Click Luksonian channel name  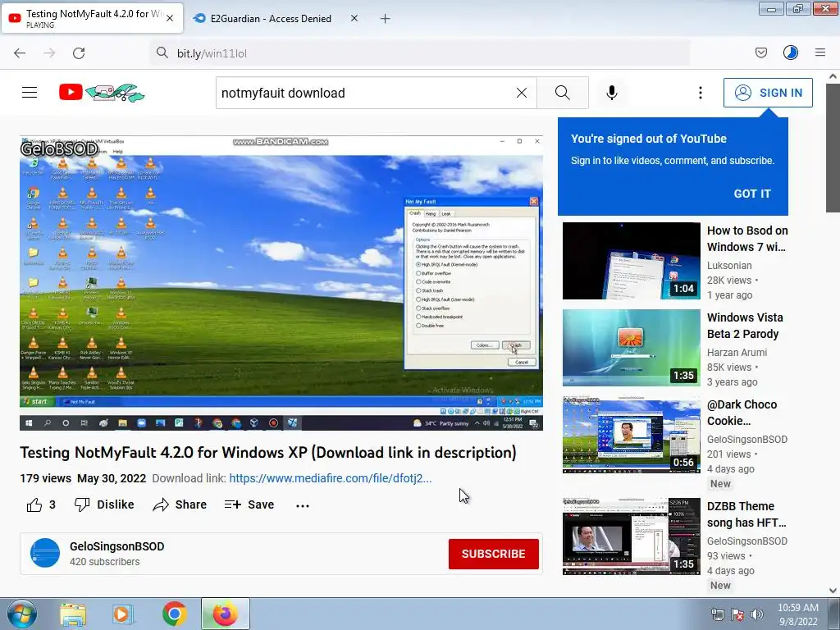tap(729, 266)
